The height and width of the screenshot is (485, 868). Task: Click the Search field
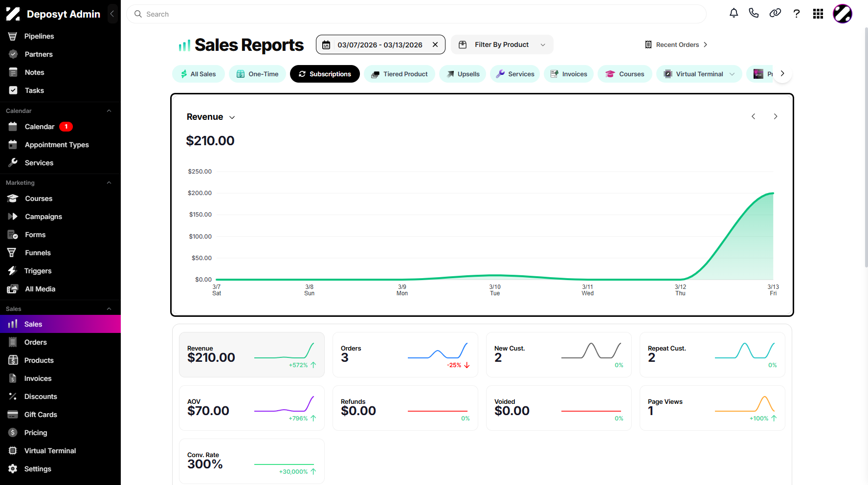(x=416, y=14)
